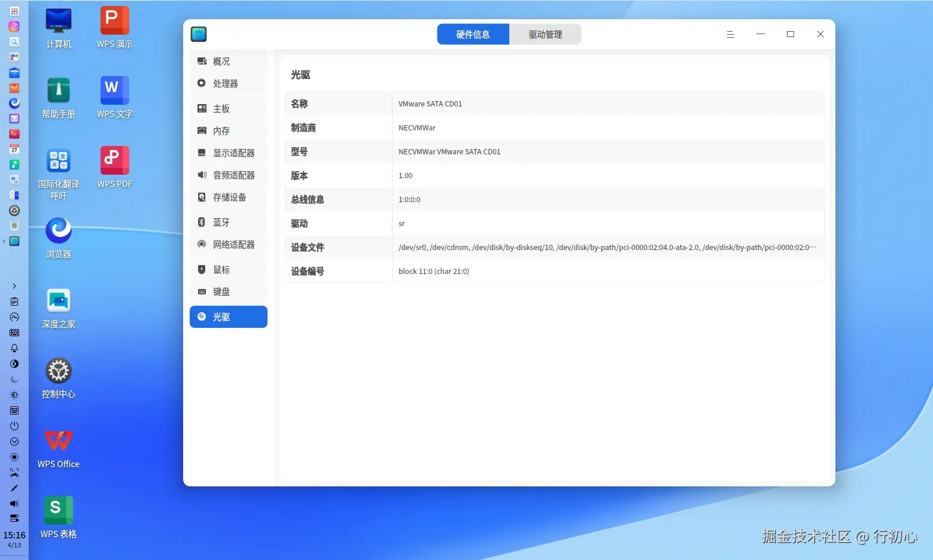Switch to the 驱动管理 tab
933x560 pixels.
click(x=545, y=35)
